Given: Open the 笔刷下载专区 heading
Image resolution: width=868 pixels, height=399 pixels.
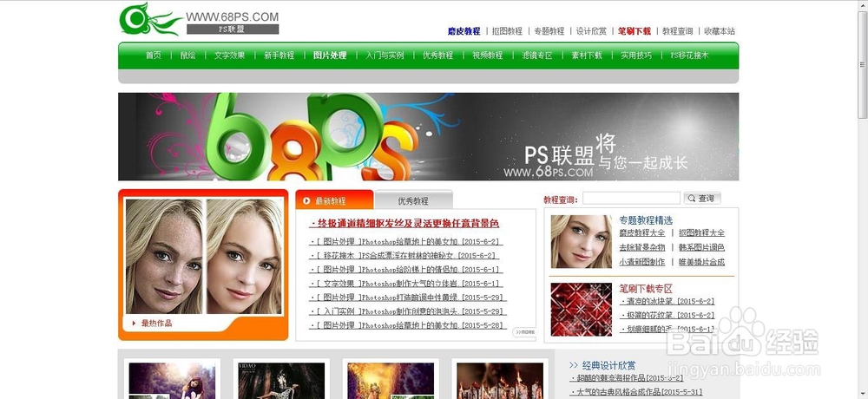Looking at the screenshot, I should coord(646,289).
